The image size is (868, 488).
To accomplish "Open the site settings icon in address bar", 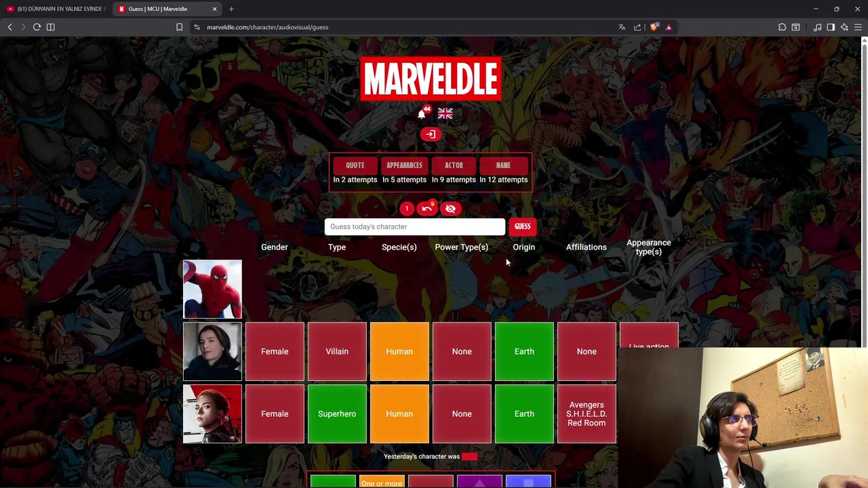I will click(197, 27).
